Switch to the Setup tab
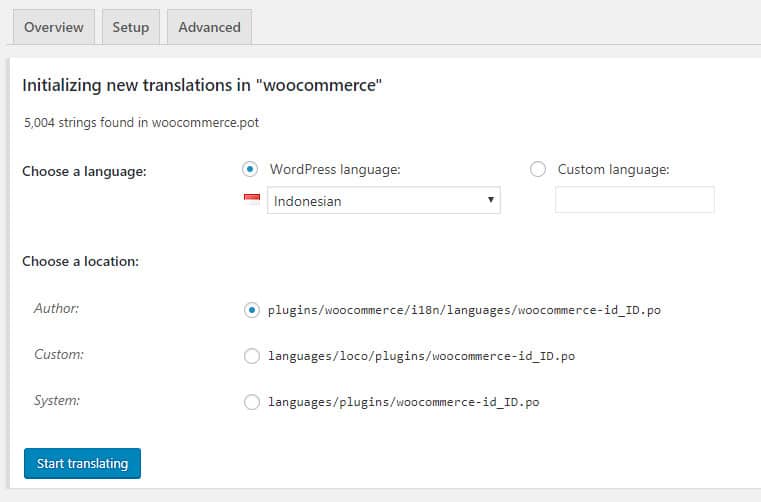This screenshot has height=502, width=761. click(x=131, y=27)
